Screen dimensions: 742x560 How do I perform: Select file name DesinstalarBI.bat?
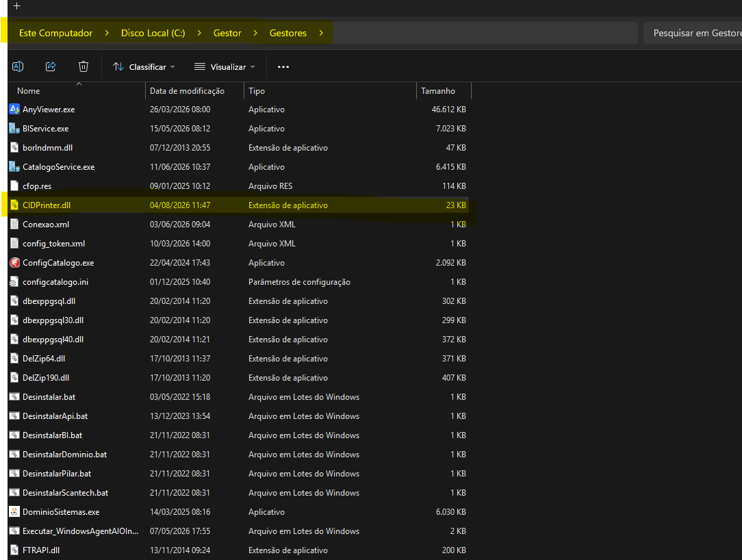click(x=53, y=435)
